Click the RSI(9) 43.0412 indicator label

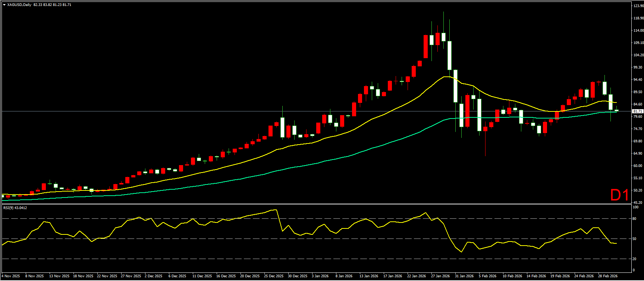coord(15,208)
